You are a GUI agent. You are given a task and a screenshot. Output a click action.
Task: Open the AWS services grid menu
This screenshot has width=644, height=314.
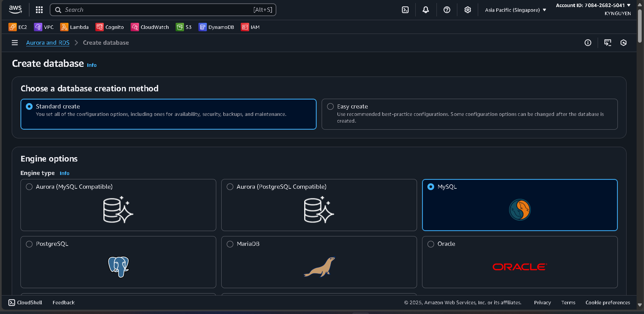pyautogui.click(x=39, y=10)
